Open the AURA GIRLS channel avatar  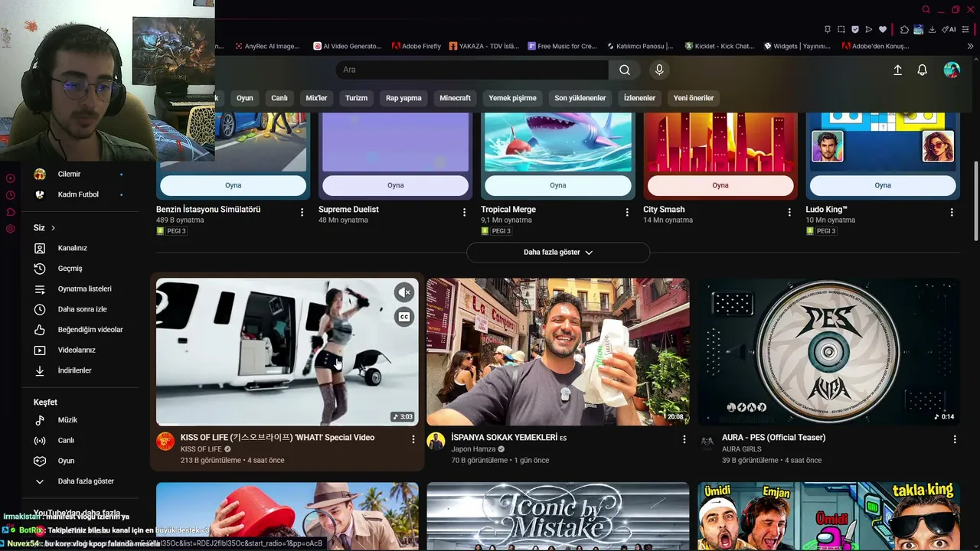707,442
